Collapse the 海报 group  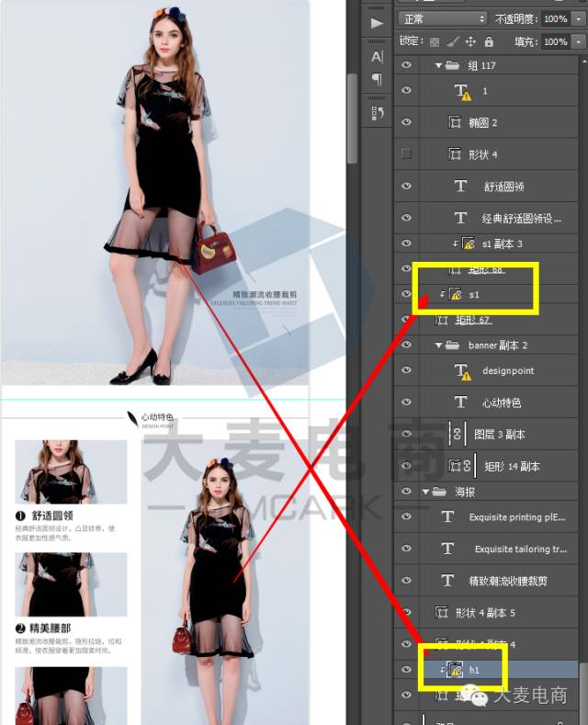pyautogui.click(x=425, y=492)
